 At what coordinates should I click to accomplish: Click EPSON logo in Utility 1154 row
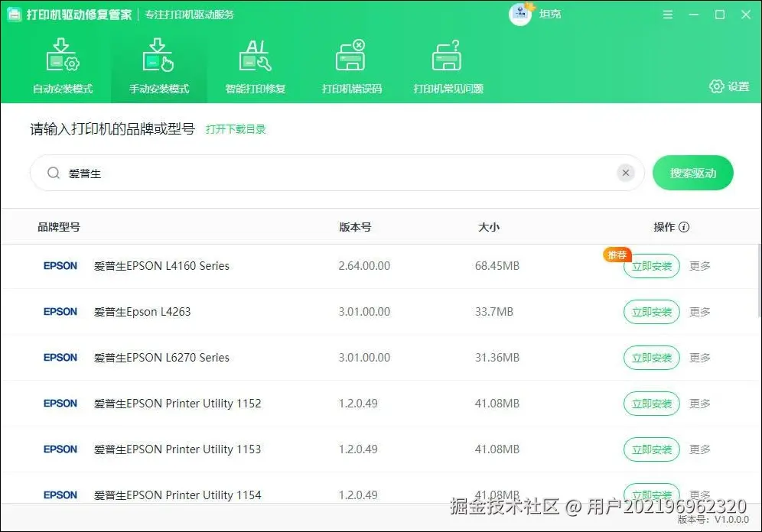click(60, 495)
